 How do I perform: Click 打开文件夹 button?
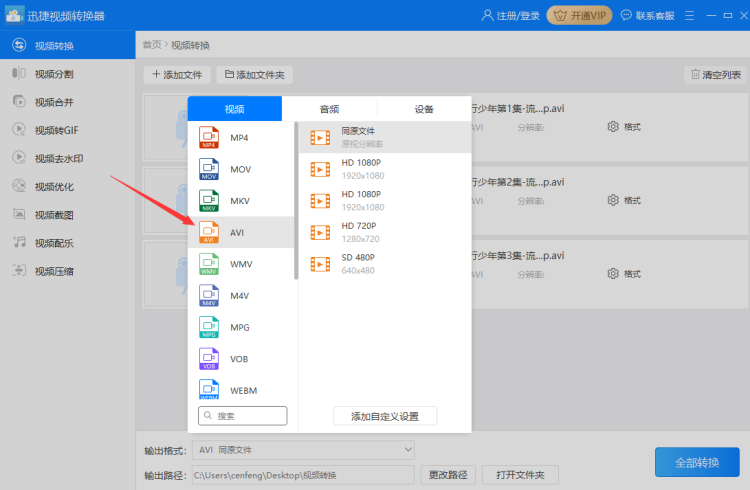click(520, 475)
